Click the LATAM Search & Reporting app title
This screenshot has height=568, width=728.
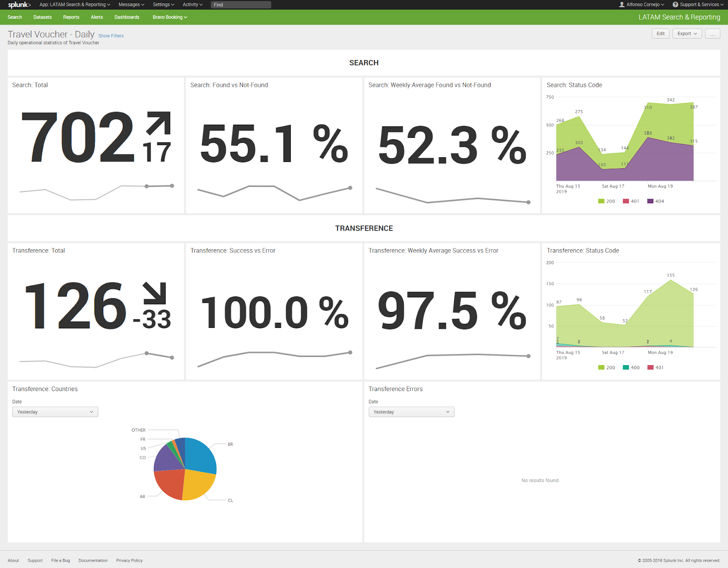coord(679,17)
